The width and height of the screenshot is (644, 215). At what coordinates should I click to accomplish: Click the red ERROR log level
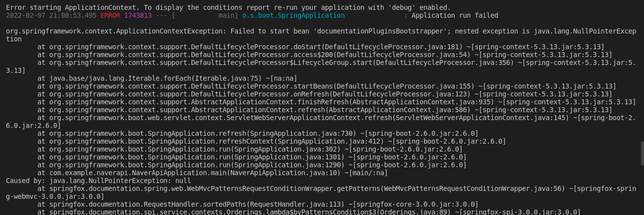[110, 15]
